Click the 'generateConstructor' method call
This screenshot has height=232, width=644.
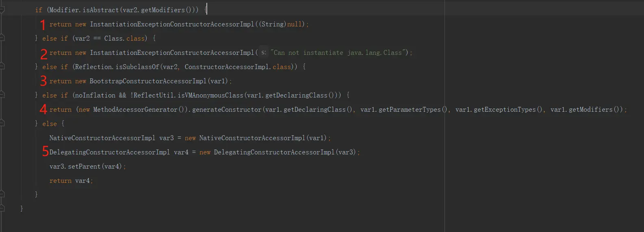click(x=227, y=110)
